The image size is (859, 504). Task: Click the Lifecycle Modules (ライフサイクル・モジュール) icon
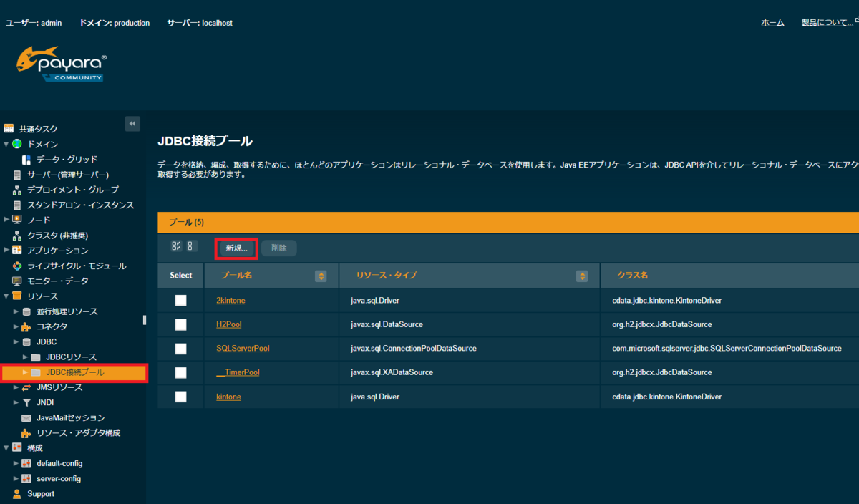(x=17, y=266)
